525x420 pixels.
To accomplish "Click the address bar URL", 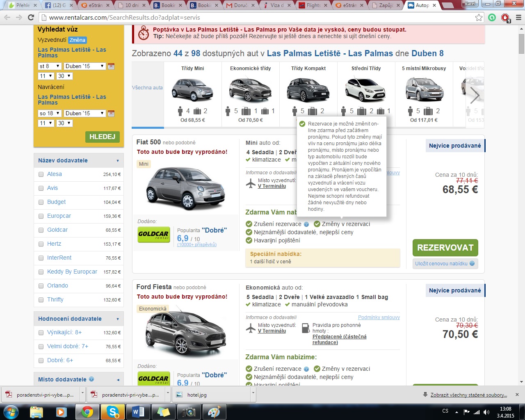I will click(125, 18).
